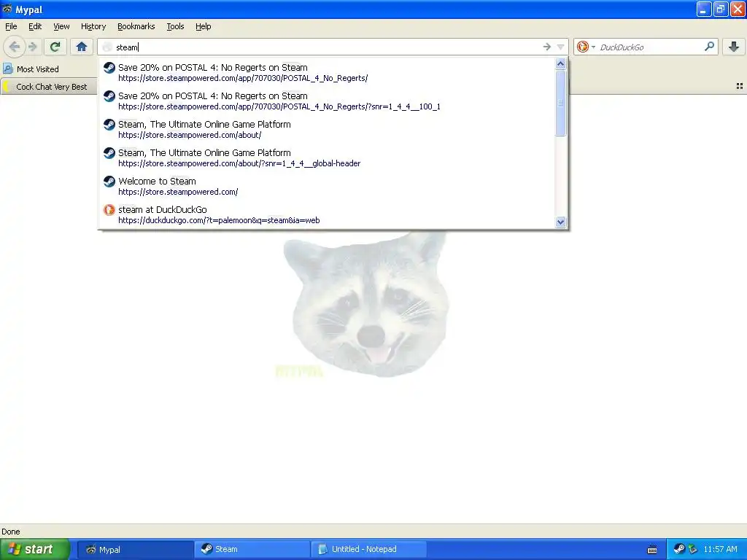Select steam at DuckDuckGo suggestion

pos(327,215)
